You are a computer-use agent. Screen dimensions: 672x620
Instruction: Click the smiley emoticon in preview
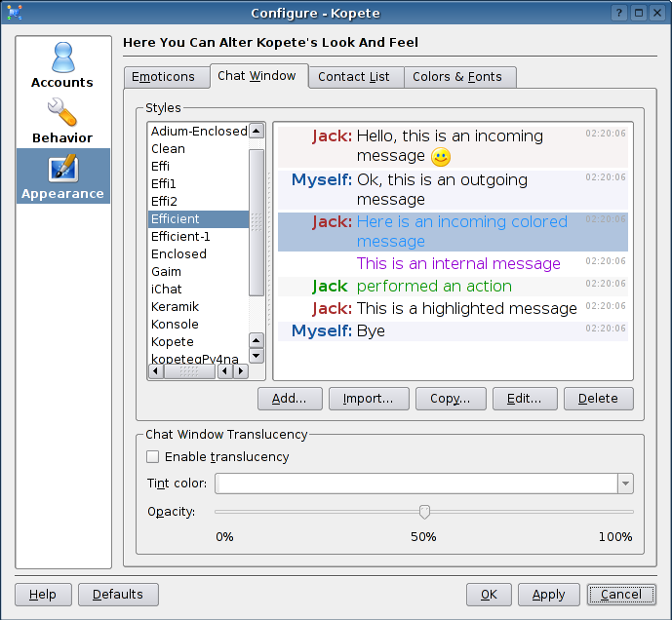(x=441, y=157)
